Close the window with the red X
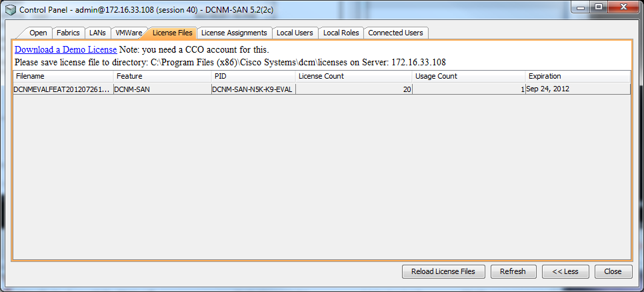The image size is (644, 292). coord(623,7)
